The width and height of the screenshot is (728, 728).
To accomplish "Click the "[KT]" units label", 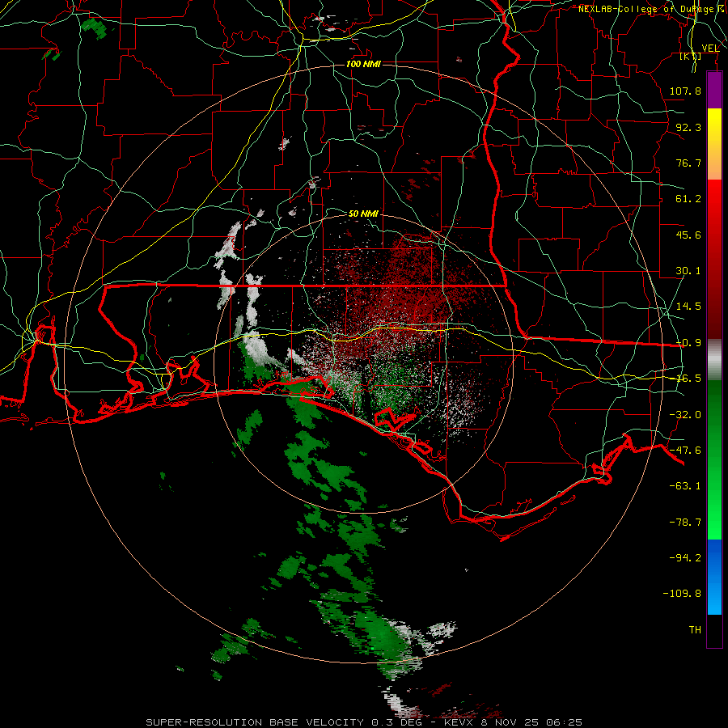I will click(691, 57).
